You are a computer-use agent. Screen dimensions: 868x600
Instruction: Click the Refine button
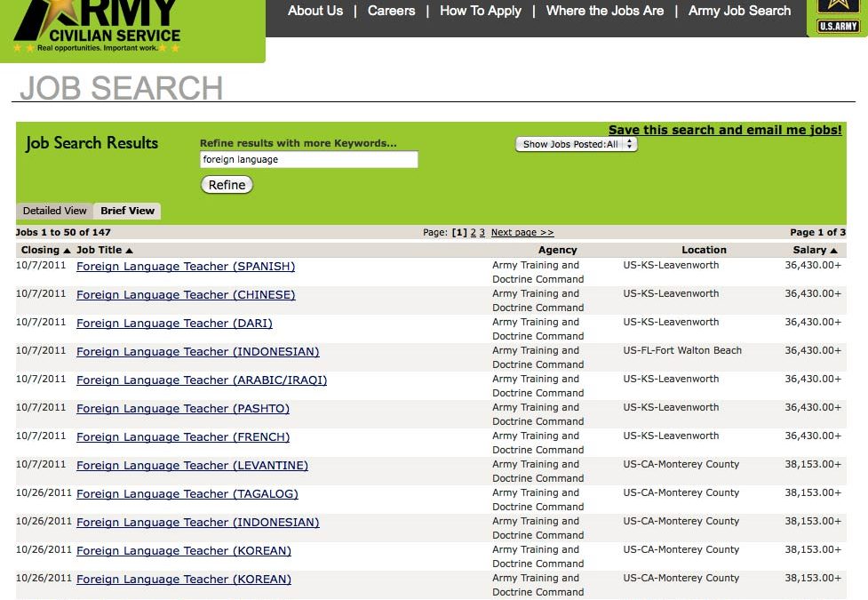[x=227, y=185]
